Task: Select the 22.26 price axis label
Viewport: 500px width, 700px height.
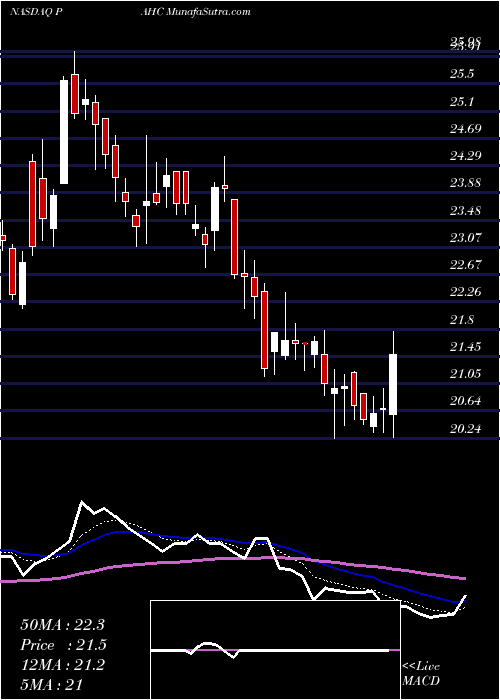Action: coord(466,292)
